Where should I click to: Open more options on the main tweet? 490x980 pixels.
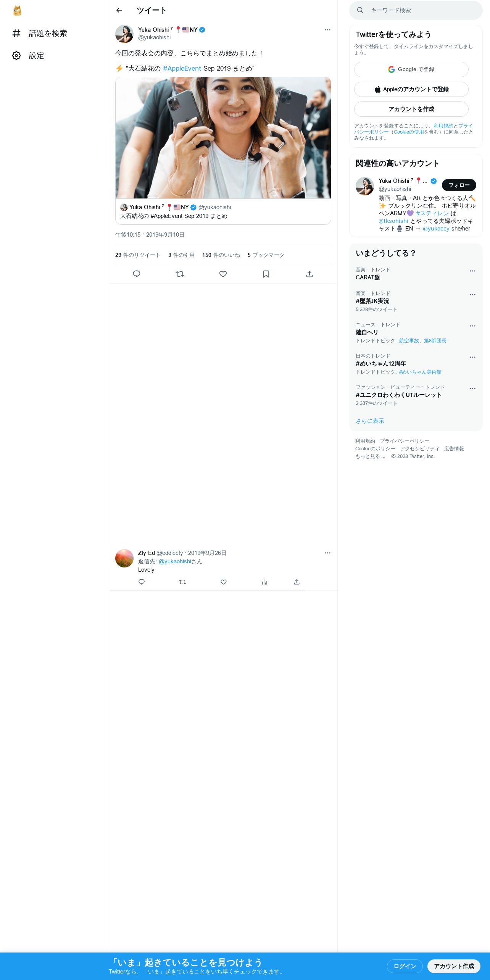(327, 30)
